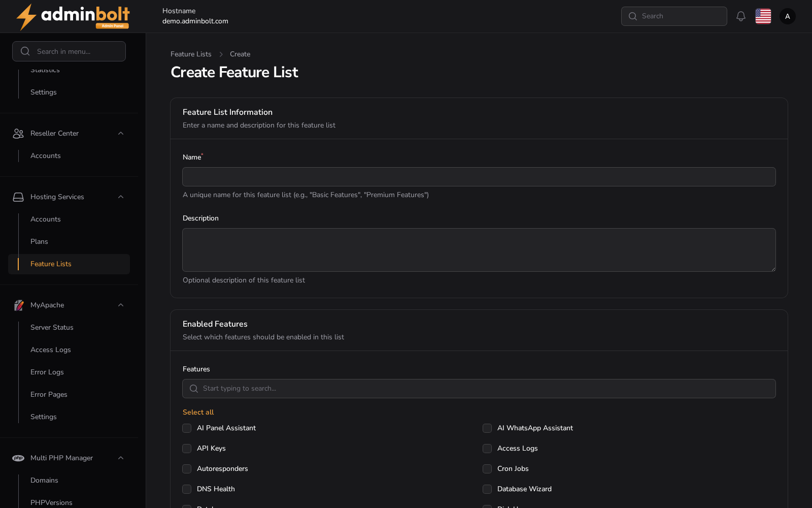Collapse the Multi PHP Manager section
This screenshot has height=508, width=812.
[x=121, y=458]
